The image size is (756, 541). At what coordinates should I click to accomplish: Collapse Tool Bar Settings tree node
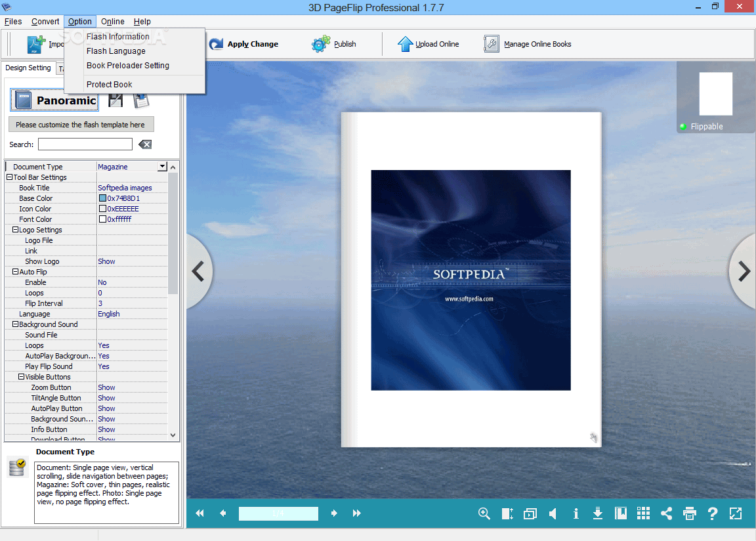pos(9,177)
